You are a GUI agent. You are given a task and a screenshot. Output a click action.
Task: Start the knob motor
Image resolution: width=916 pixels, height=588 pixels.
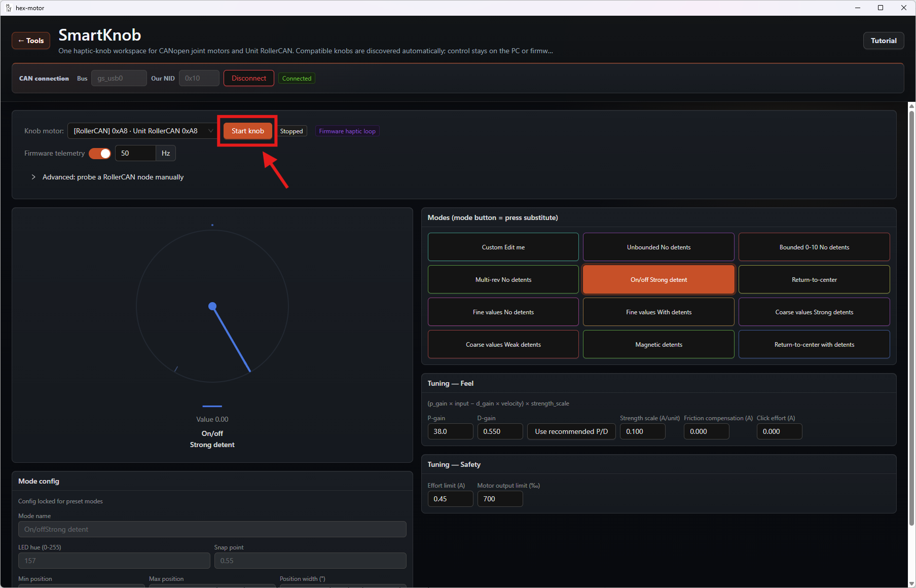pos(248,131)
